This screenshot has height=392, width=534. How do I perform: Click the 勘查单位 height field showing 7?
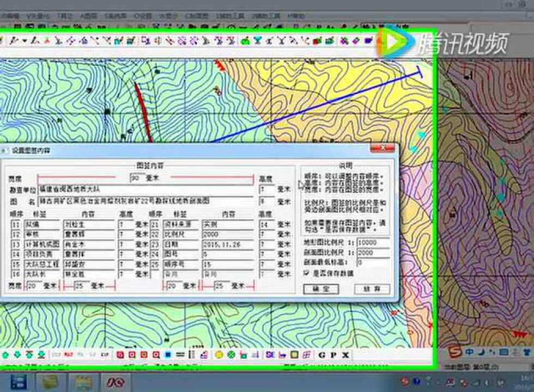[267, 190]
